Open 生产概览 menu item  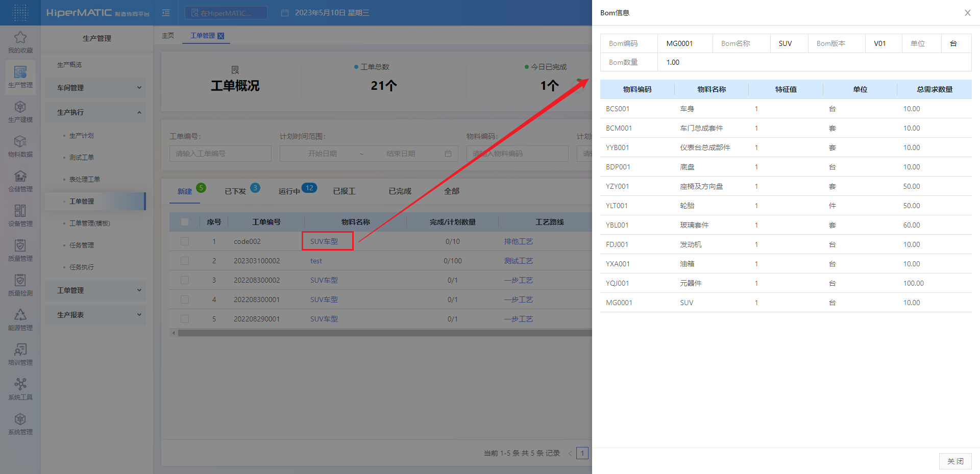pyautogui.click(x=69, y=65)
